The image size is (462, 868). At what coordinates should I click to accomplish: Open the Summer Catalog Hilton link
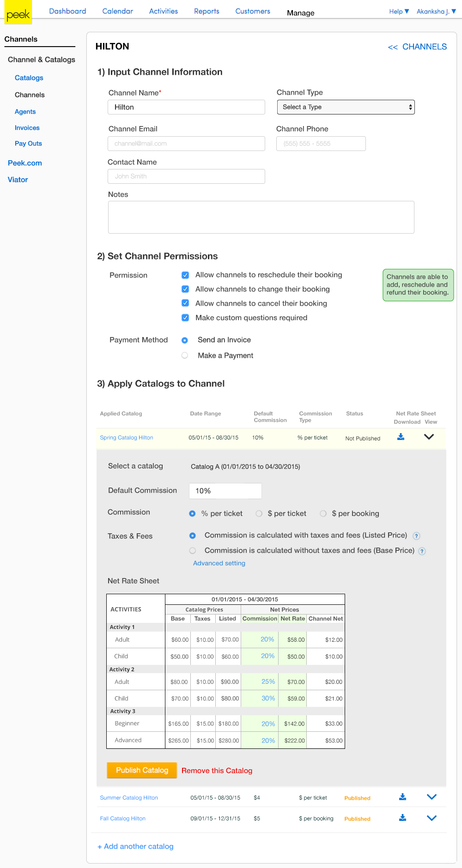point(129,798)
